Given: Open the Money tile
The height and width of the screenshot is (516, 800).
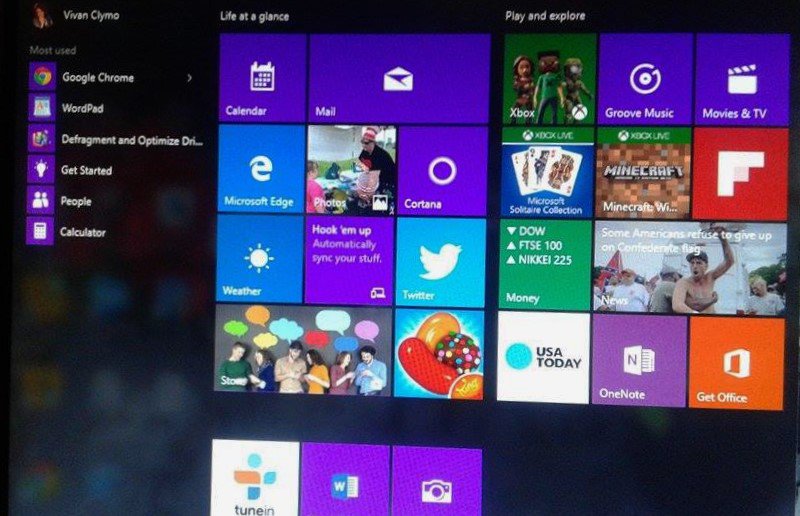Looking at the screenshot, I should [x=545, y=265].
